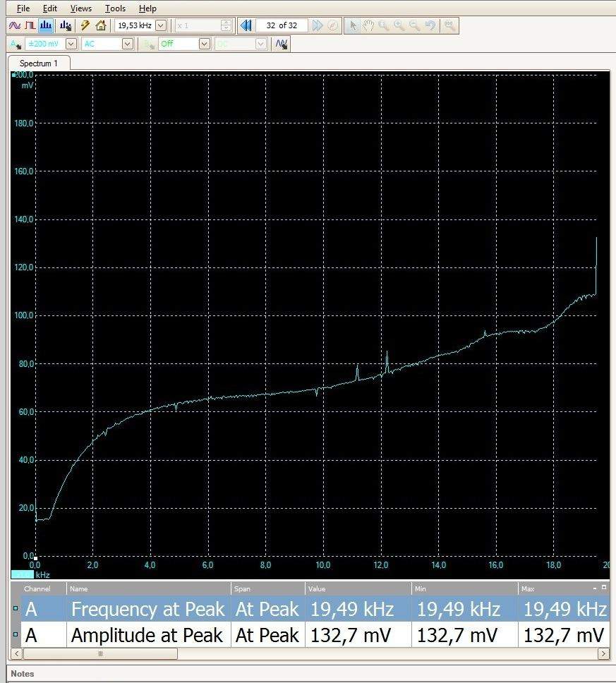Select Persistence mode icon in toolbar
This screenshot has width=616, height=683.
tap(30, 25)
